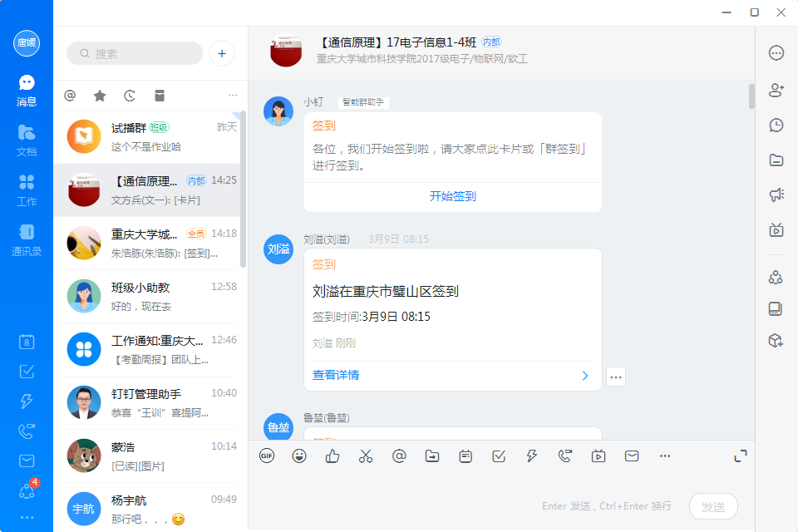
Task: Add member icon in right sidebar
Action: click(776, 90)
